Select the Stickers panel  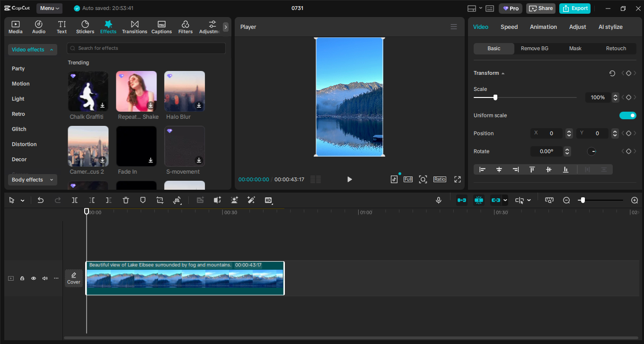(85, 26)
